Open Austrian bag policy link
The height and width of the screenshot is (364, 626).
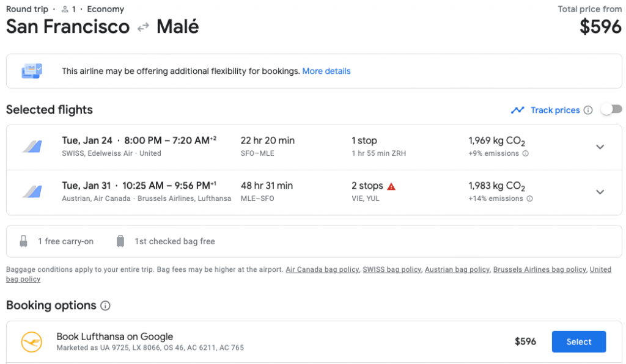point(457,269)
